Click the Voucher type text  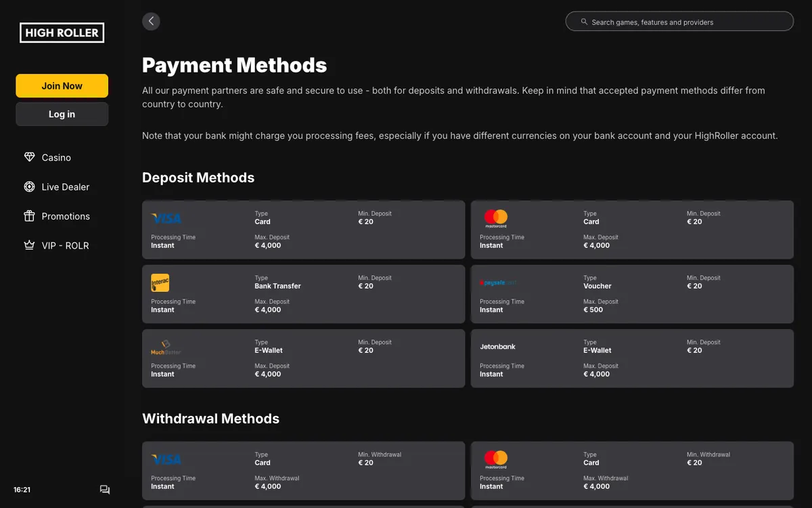coord(597,286)
